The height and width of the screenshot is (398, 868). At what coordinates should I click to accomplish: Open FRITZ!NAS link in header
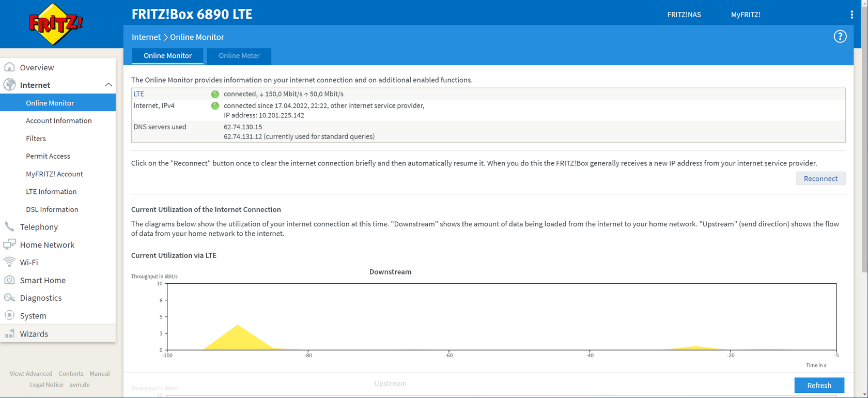pos(684,14)
